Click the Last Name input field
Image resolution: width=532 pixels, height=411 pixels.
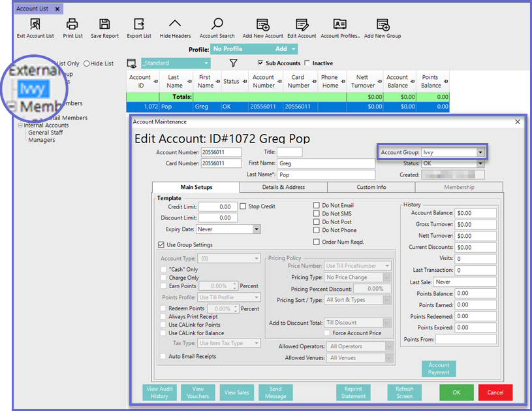click(x=326, y=175)
